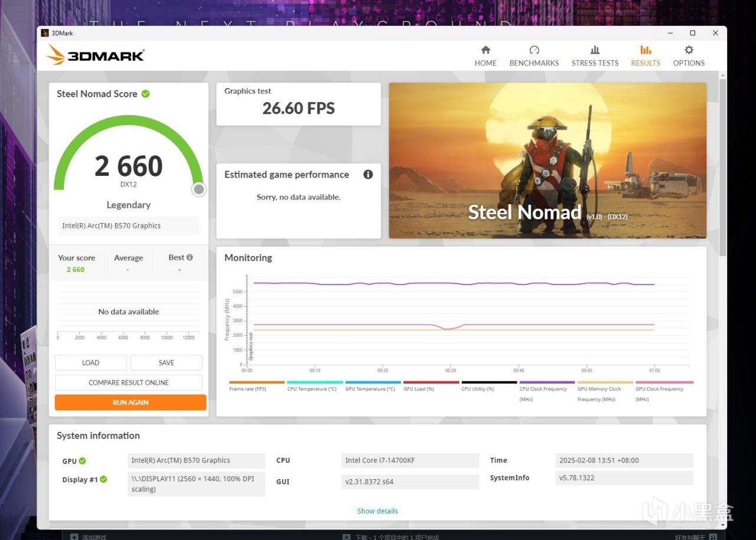Click the large 2 660 score number
Image resolution: width=756 pixels, height=540 pixels.
tap(129, 166)
